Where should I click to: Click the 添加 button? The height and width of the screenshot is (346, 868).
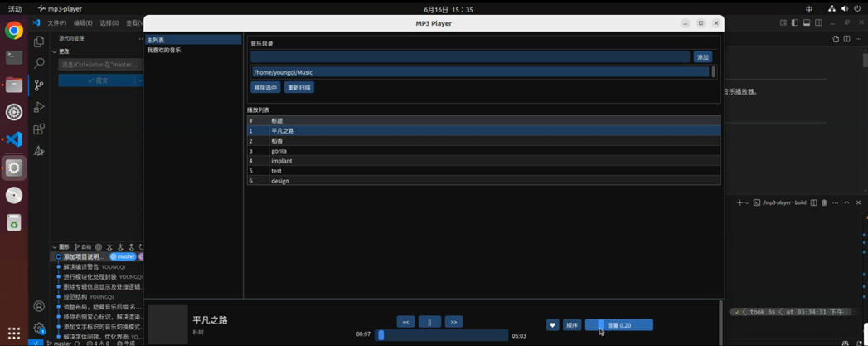click(702, 57)
